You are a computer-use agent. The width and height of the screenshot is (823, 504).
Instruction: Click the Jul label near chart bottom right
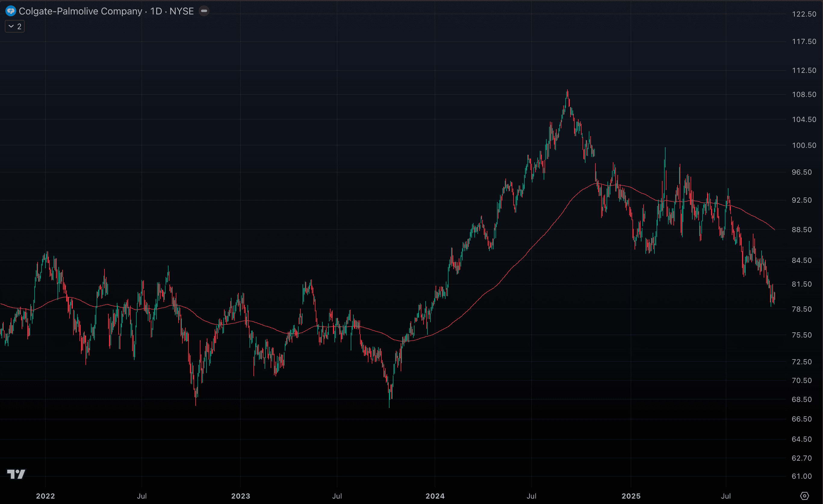coord(725,496)
